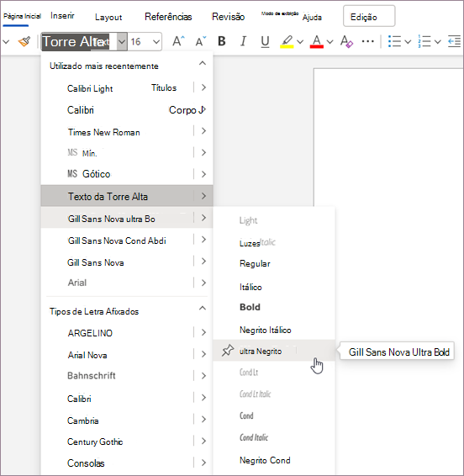Image resolution: width=464 pixels, height=476 pixels.
Task: Collapse the Utilizado mais recentemente section
Action: (x=203, y=63)
